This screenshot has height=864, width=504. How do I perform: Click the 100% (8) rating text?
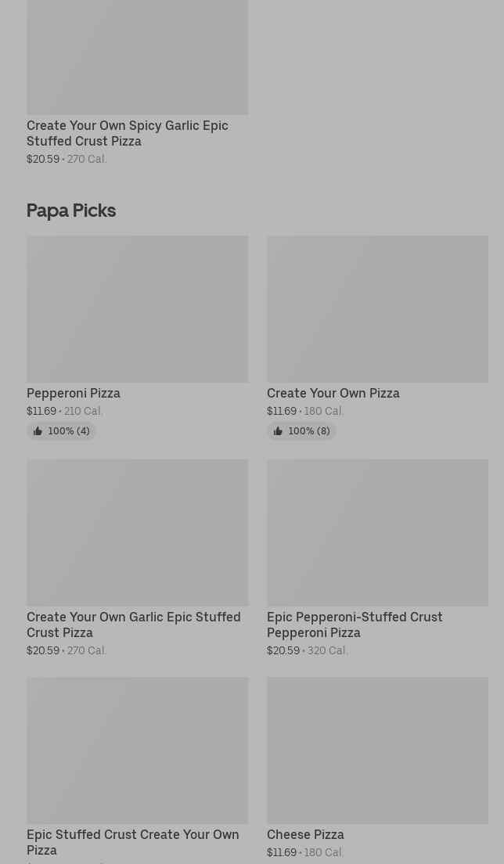pos(309,431)
